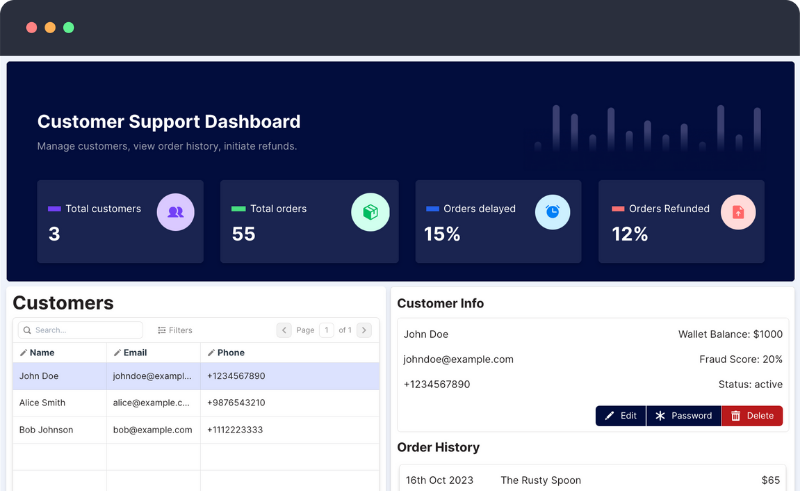Viewport: 800px width, 491px height.
Task: Click the Orders Refunded document icon
Action: click(x=738, y=212)
